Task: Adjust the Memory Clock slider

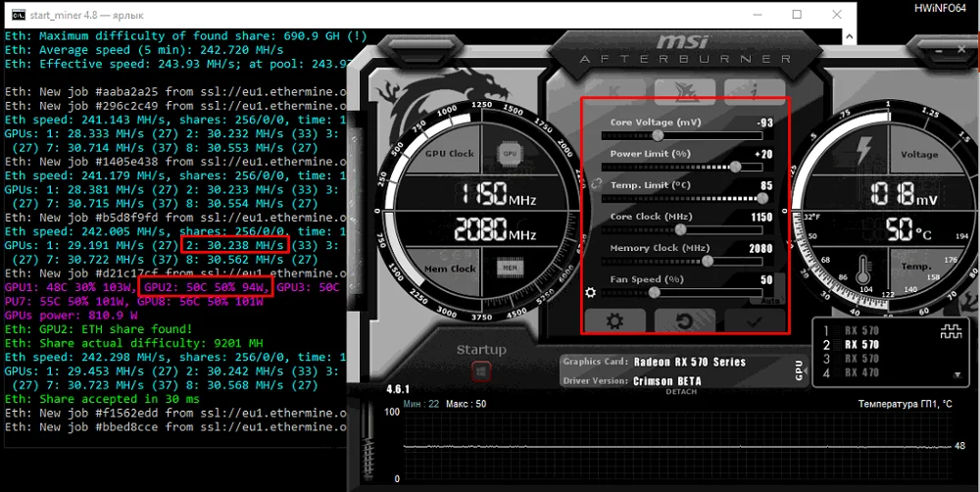Action: pyautogui.click(x=682, y=261)
